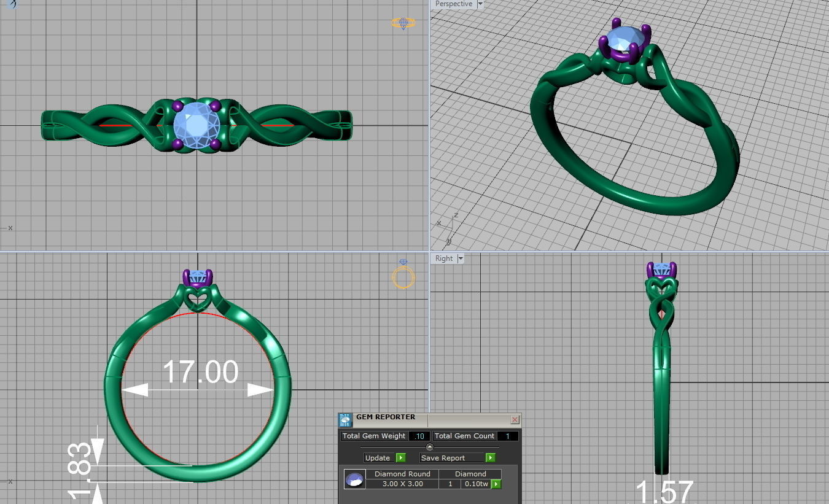Select the heart detail under the gem, front view
This screenshot has width=829, height=504.
197,300
